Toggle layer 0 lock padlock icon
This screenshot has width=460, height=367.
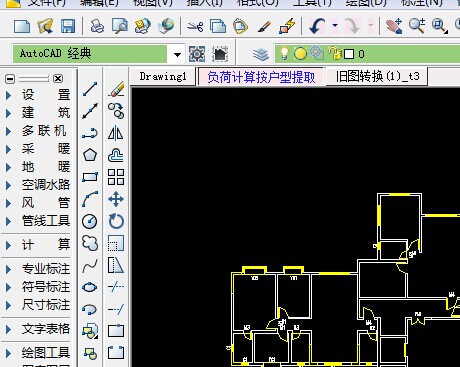[335, 54]
